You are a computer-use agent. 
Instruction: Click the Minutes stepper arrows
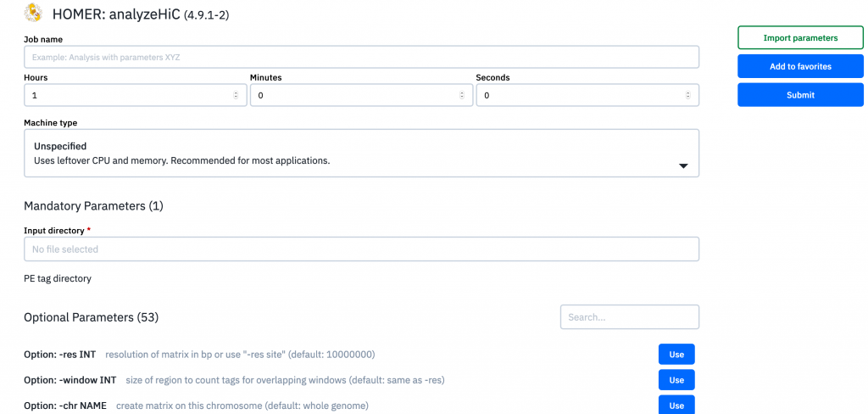(x=462, y=95)
